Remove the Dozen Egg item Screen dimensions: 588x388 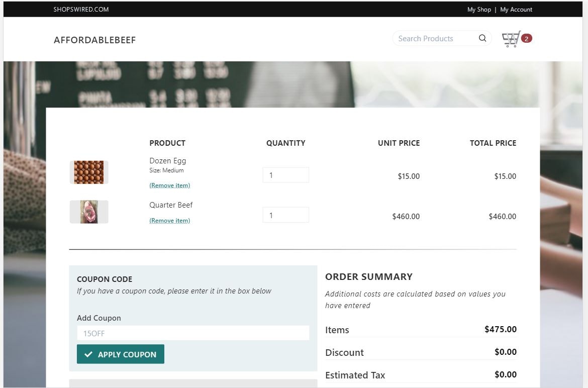(x=169, y=185)
